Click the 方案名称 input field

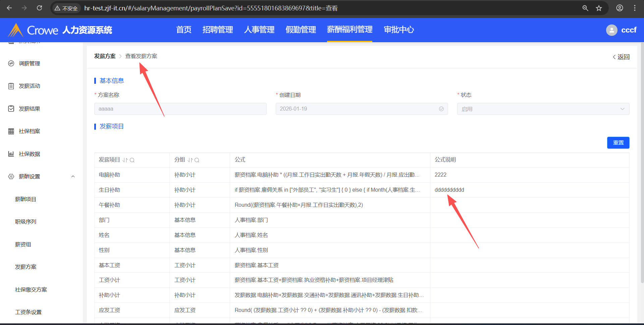180,109
